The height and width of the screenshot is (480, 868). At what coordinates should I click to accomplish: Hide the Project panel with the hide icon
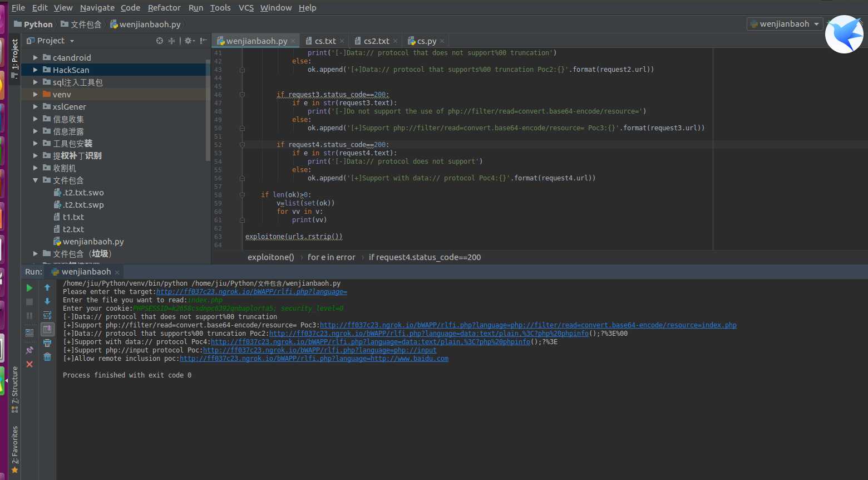pos(203,41)
